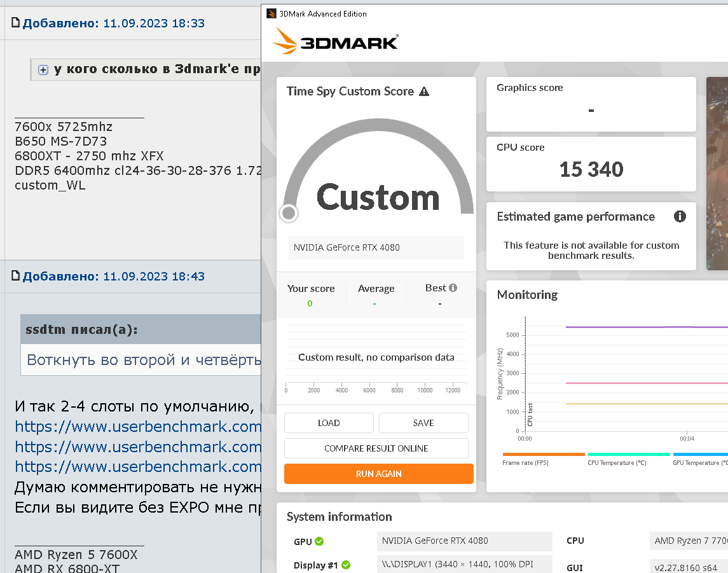Click green check icon next to GPU
The width and height of the screenshot is (728, 573).
point(319,541)
